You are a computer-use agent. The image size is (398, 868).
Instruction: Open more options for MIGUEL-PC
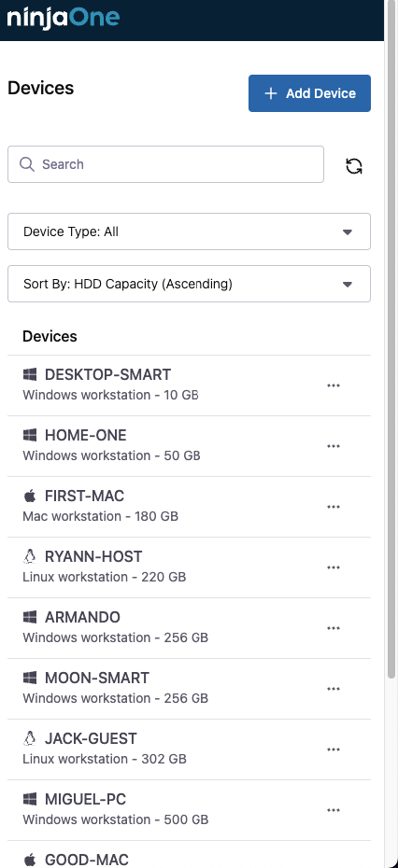(334, 810)
